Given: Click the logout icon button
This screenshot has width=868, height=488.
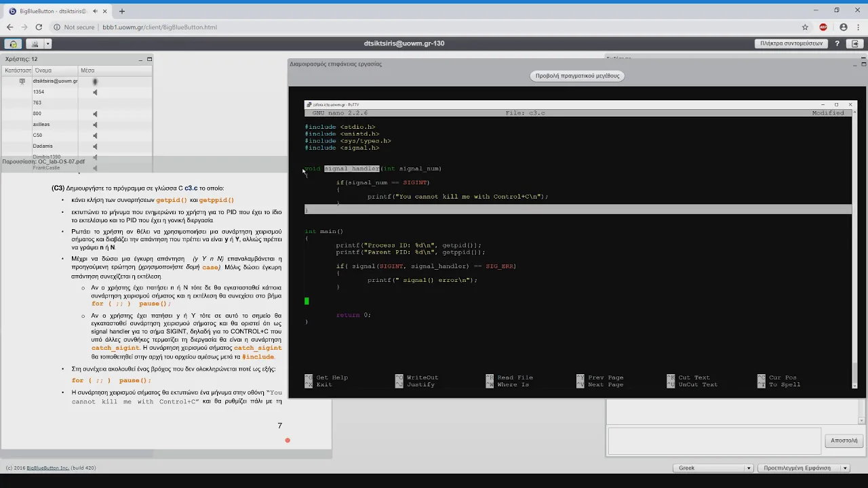Looking at the screenshot, I should point(855,43).
